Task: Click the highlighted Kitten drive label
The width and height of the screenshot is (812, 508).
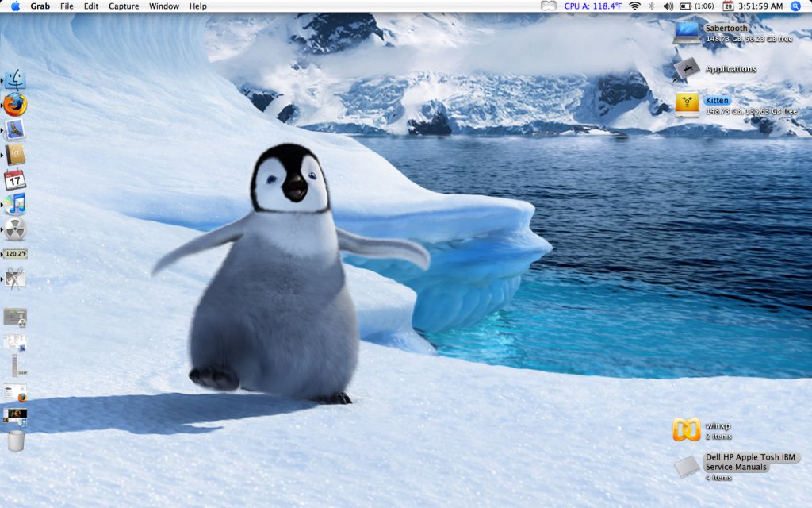Action: [717, 101]
